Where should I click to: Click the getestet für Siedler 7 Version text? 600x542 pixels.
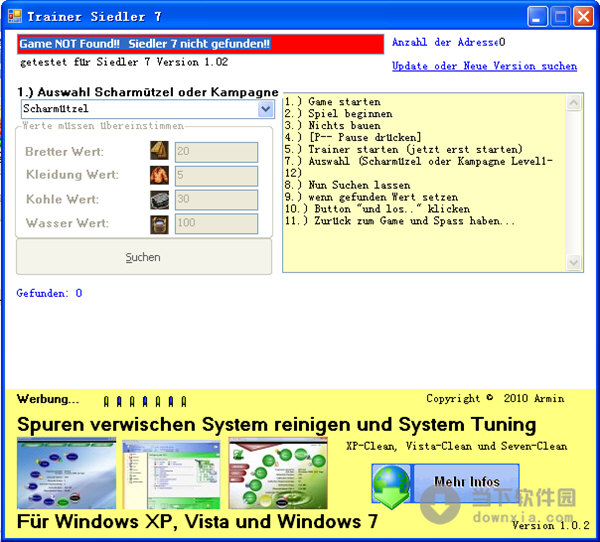pos(124,62)
